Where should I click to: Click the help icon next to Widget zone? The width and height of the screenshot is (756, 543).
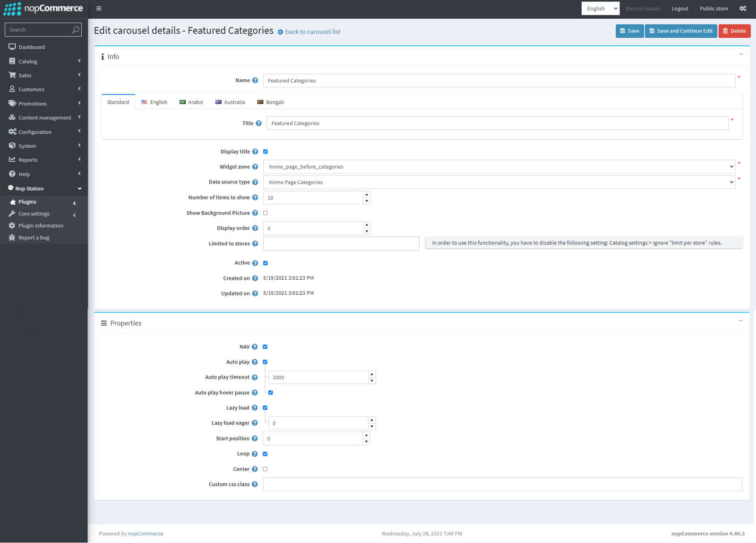pyautogui.click(x=255, y=167)
